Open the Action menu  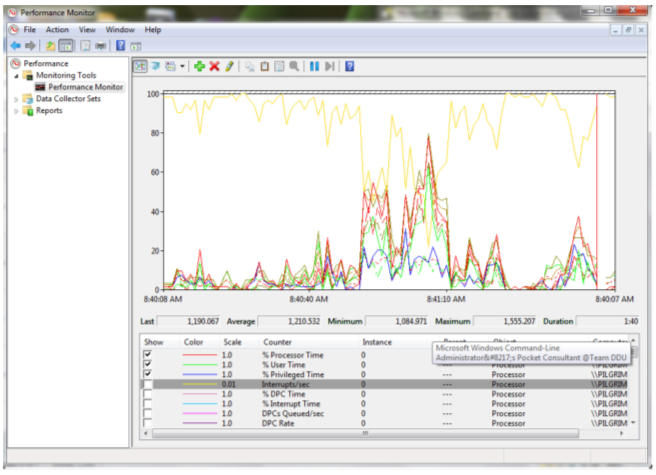(x=57, y=30)
